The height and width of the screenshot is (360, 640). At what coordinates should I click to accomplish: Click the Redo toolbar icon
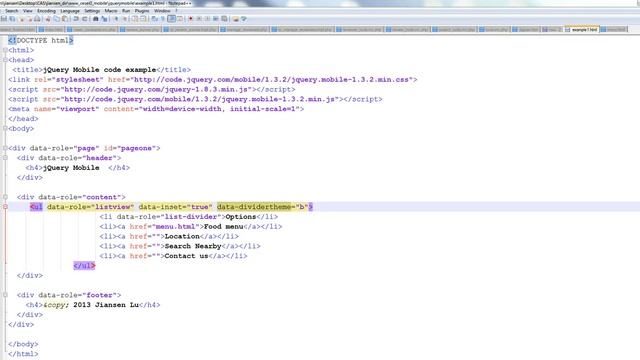[85, 19]
